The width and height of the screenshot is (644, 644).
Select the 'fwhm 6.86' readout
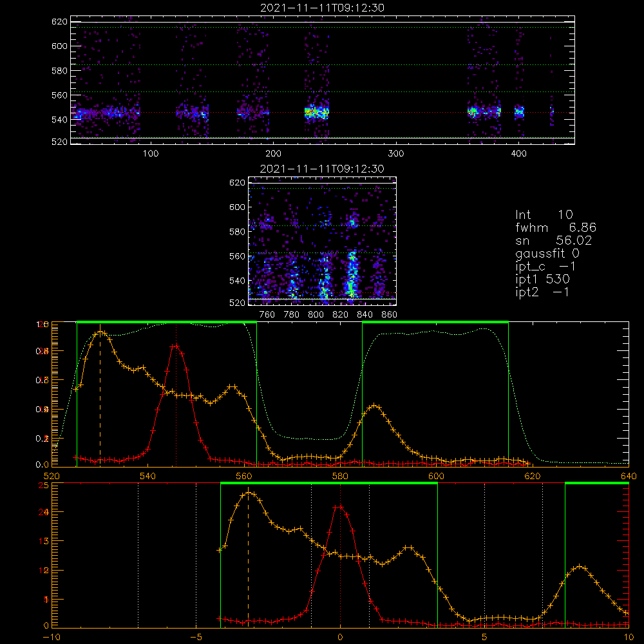tap(556, 227)
